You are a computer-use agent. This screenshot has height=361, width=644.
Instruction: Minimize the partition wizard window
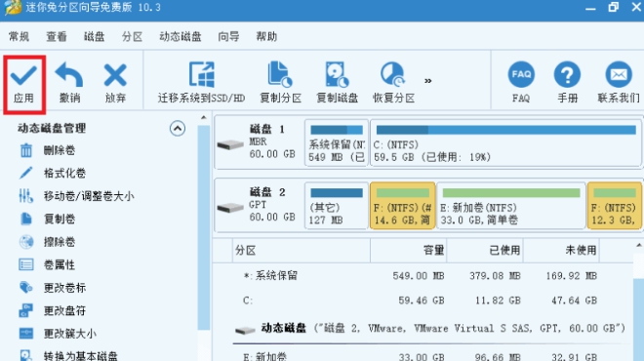click(590, 8)
